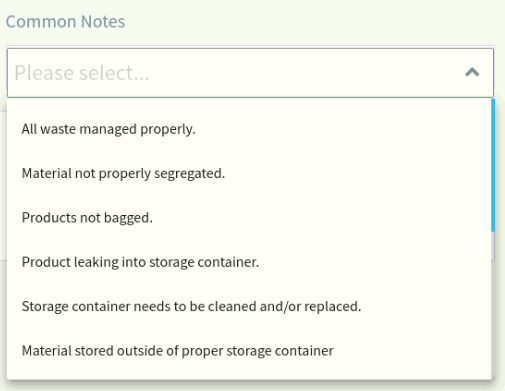The width and height of the screenshot is (505, 391).
Task: Pick the "Products not bagged." entry
Action: [x=249, y=218]
